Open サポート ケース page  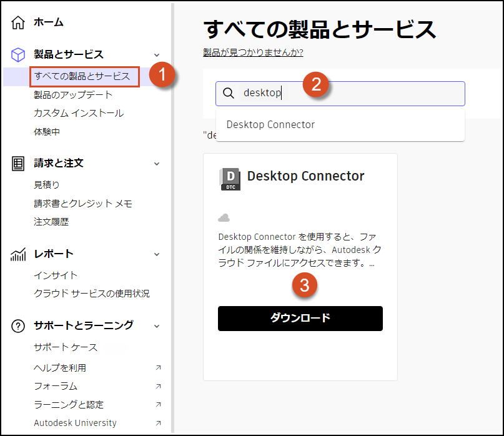coord(65,347)
